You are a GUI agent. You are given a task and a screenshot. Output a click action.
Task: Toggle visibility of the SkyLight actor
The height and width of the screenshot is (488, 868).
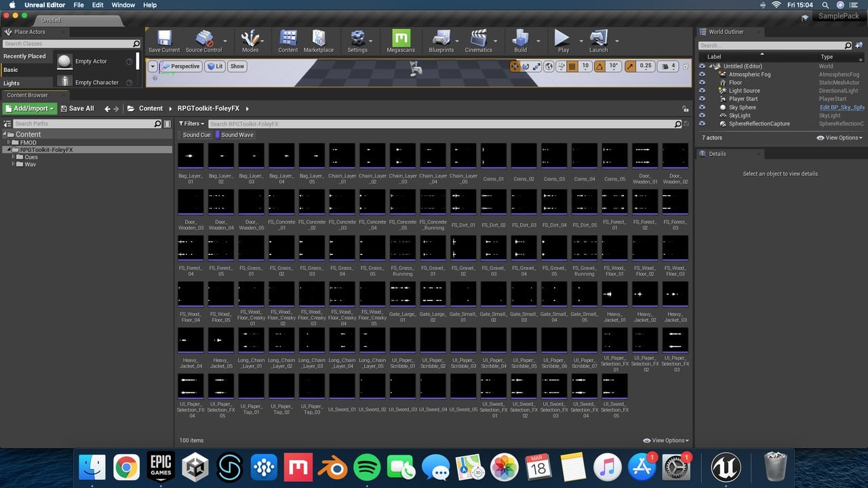[x=702, y=115]
